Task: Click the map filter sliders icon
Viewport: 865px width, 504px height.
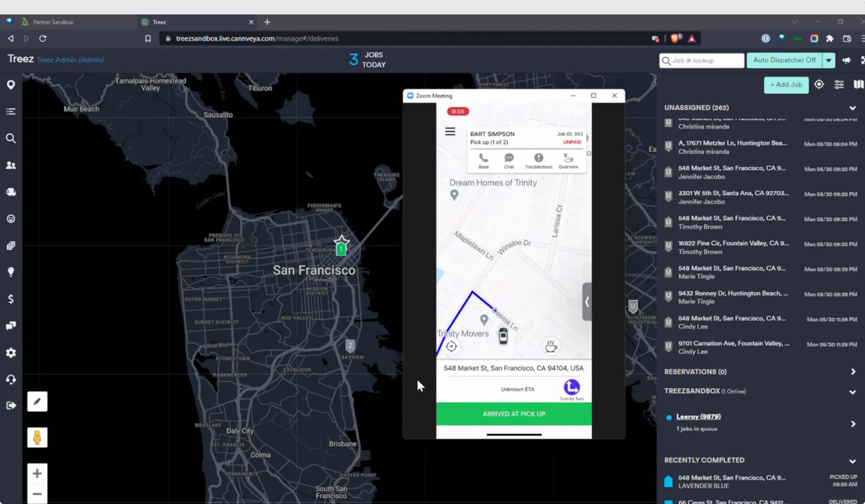Action: pos(839,84)
